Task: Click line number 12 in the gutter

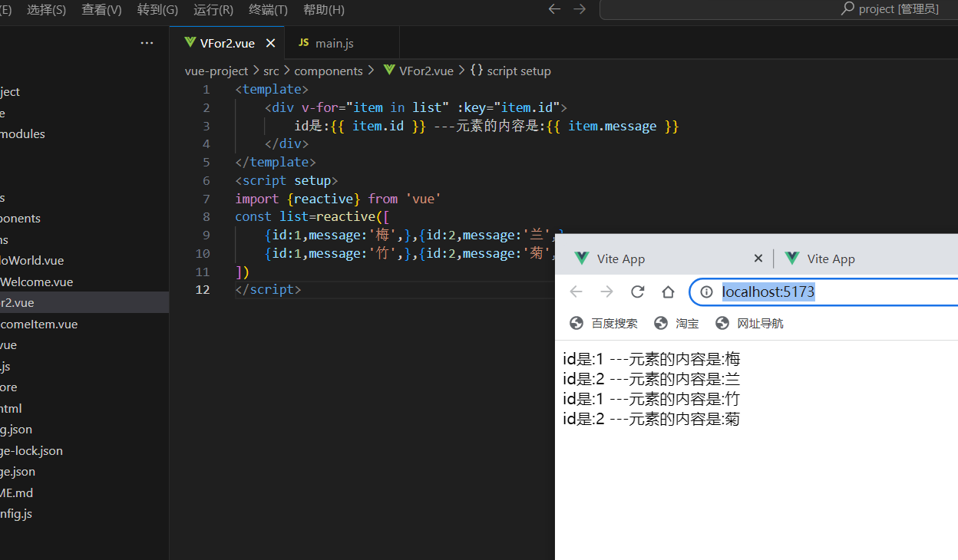Action: pos(203,290)
